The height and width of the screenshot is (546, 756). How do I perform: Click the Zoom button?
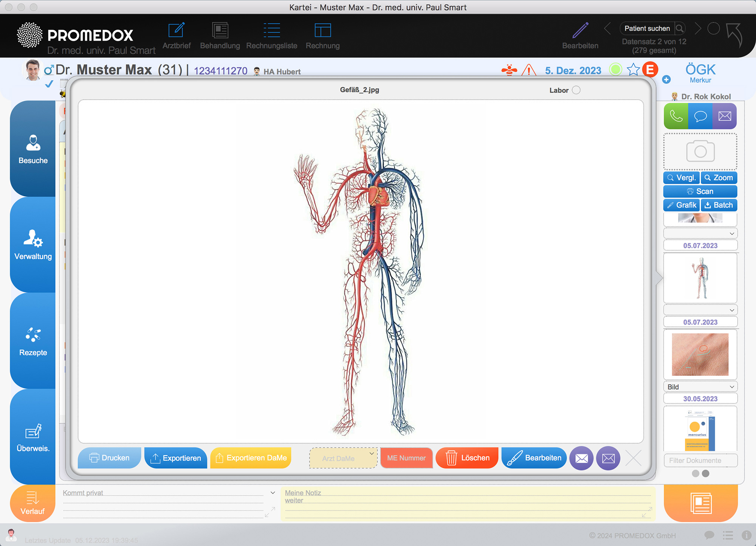pos(719,178)
